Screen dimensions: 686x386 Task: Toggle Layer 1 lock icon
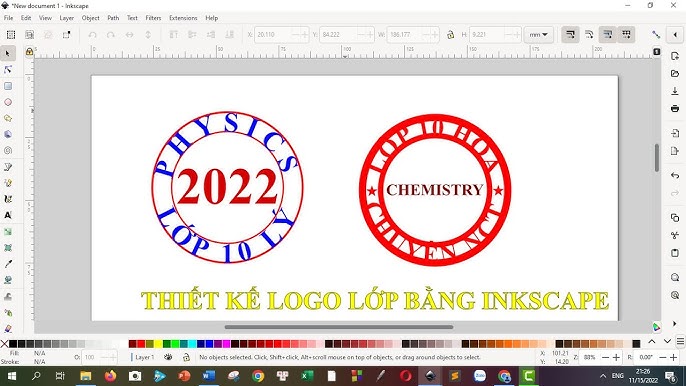(186, 357)
